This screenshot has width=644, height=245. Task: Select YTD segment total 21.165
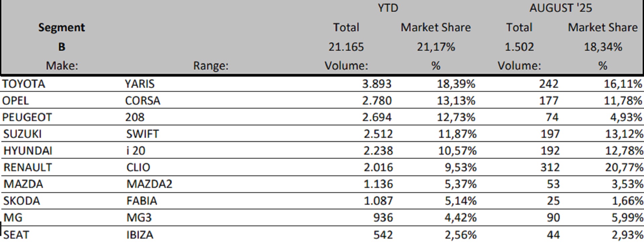[346, 47]
